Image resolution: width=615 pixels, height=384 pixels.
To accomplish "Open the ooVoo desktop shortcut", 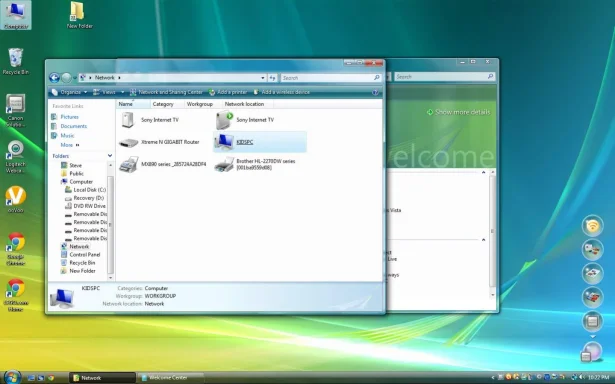I will tap(16, 199).
